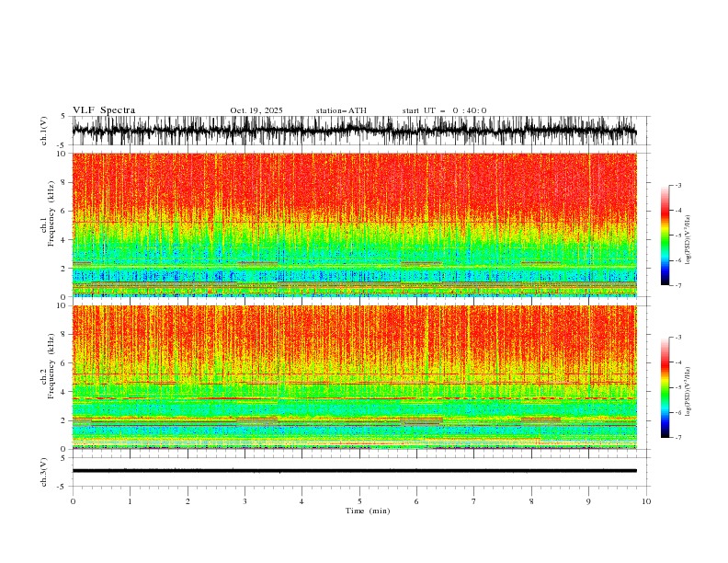Viewport: 728px width, 563px height.
Task: Click the ch.2 PSD color scale bar
Action: click(x=665, y=387)
